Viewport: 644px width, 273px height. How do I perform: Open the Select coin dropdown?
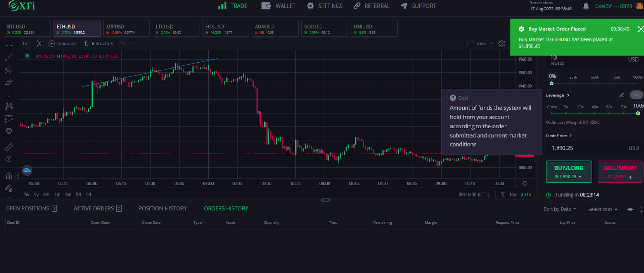(602, 209)
